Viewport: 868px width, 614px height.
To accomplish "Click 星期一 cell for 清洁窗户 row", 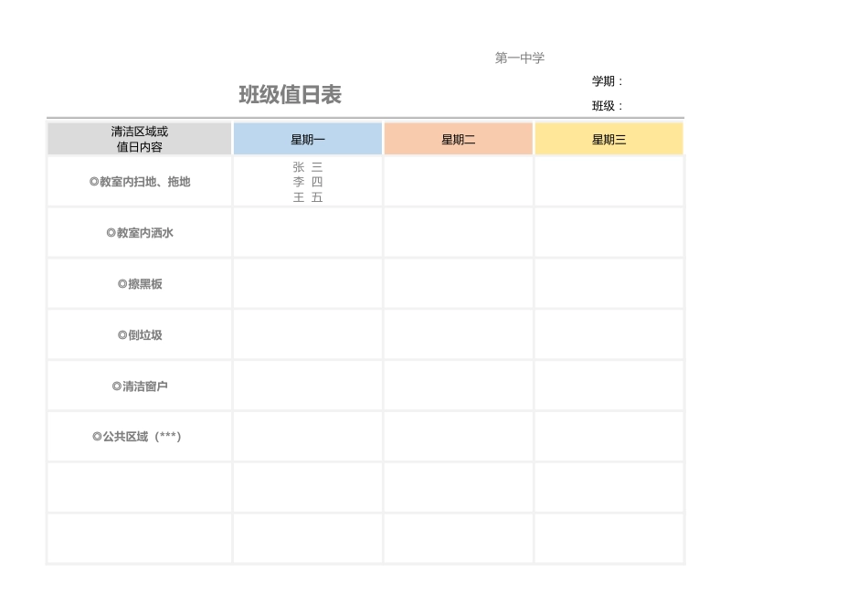I will (x=308, y=386).
